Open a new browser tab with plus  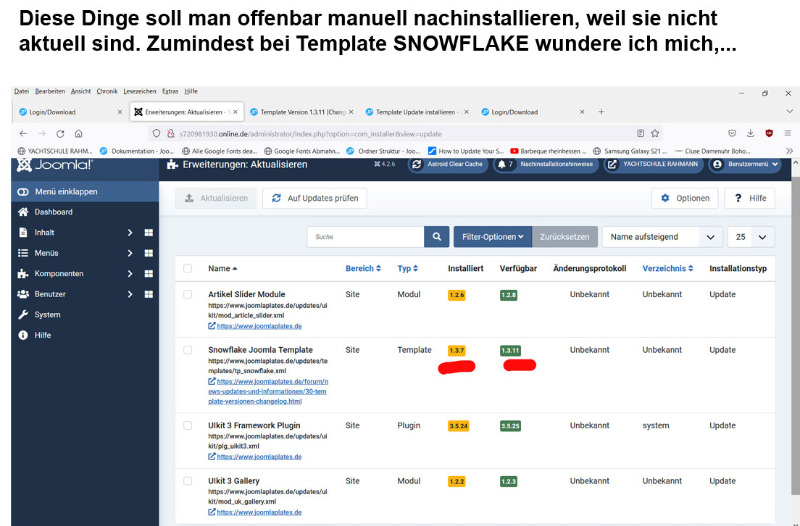[601, 112]
